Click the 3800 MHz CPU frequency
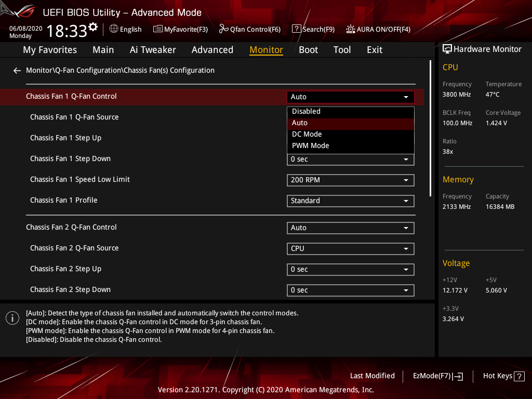The image size is (532, 399). point(456,95)
